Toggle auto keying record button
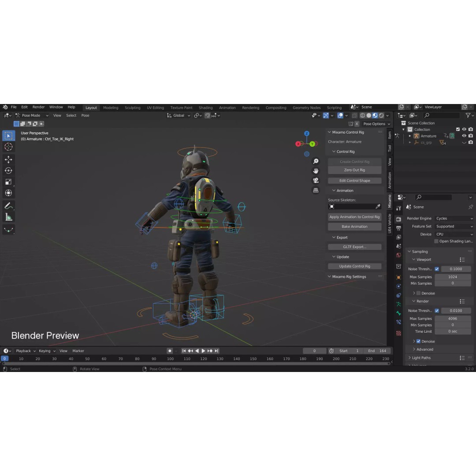This screenshot has width=476, height=476. pos(170,351)
